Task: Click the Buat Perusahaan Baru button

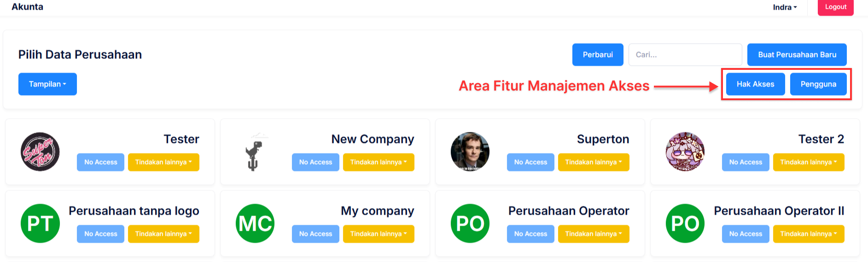Action: (797, 55)
